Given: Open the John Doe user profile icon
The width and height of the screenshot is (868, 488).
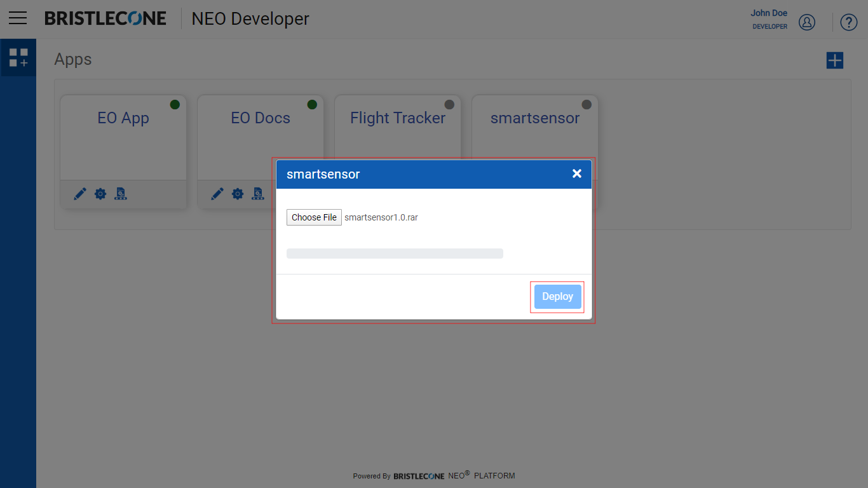Looking at the screenshot, I should (807, 22).
